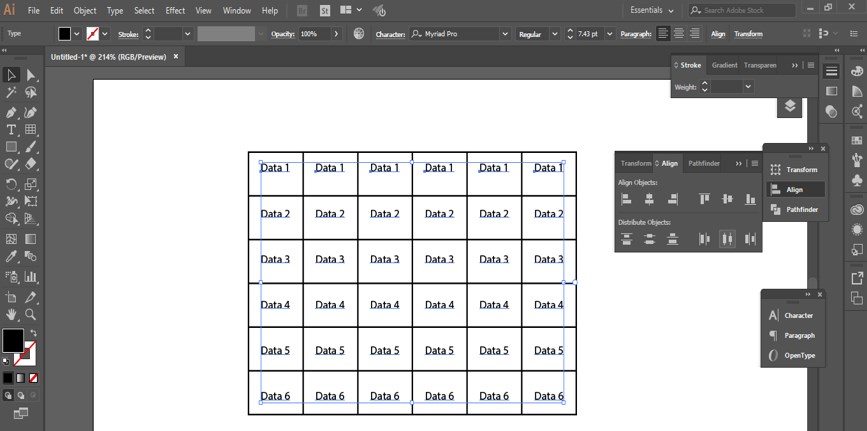The width and height of the screenshot is (867, 431).
Task: Reset to default fill and stroke
Action: tap(6, 361)
